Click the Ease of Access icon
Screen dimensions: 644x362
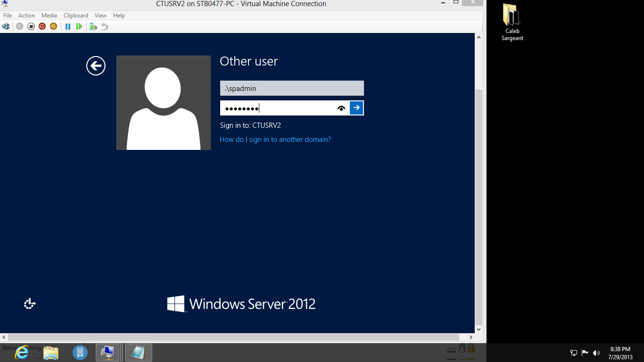point(30,304)
